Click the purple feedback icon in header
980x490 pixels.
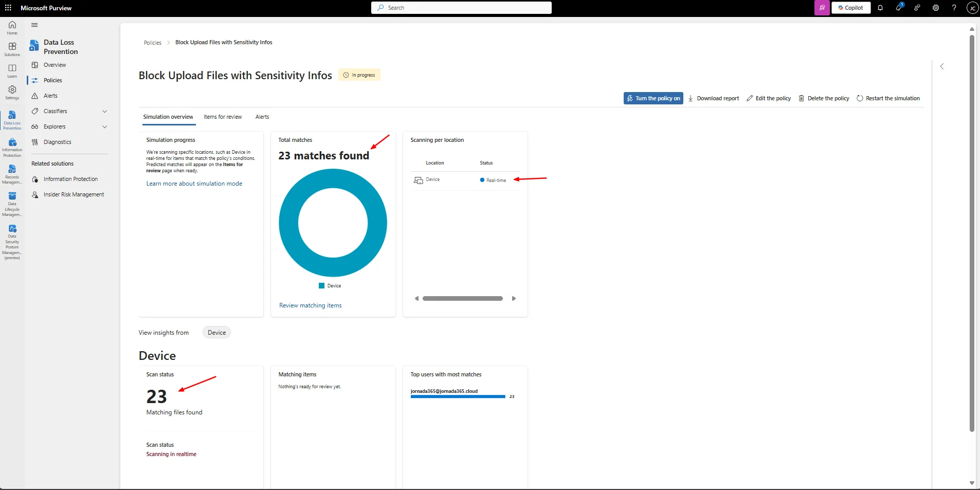[x=822, y=8]
